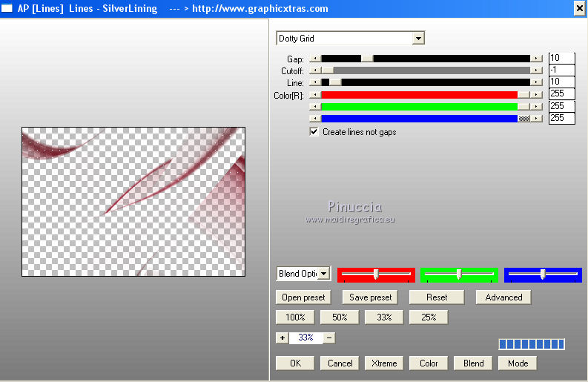Image resolution: width=588 pixels, height=382 pixels.
Task: Click the Cutoff slider right arrow
Action: pos(537,70)
